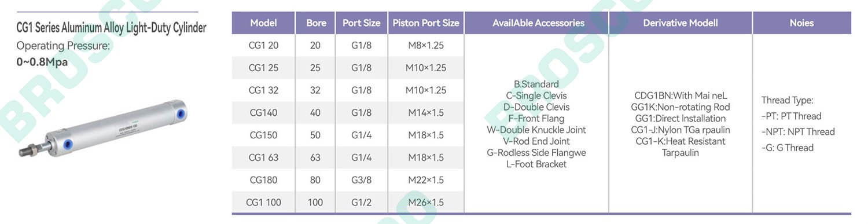
Task: Click the CG1 20 model cell
Action: [263, 45]
